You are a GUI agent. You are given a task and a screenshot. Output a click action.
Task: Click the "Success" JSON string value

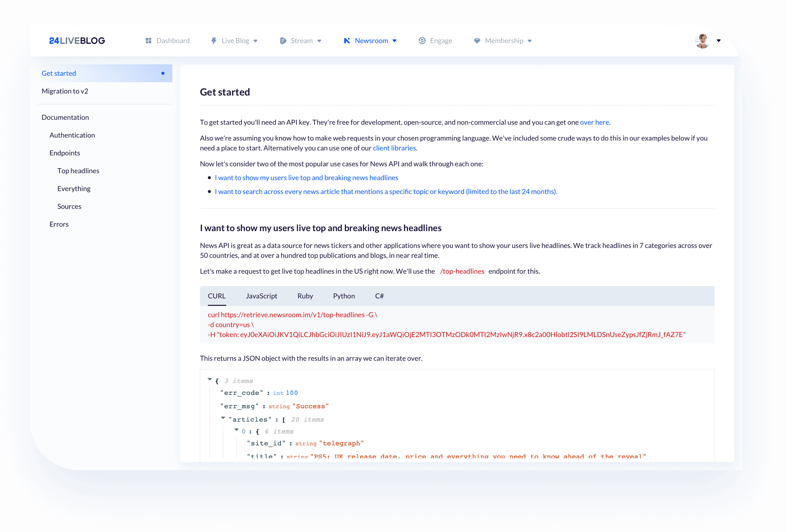[x=310, y=406]
